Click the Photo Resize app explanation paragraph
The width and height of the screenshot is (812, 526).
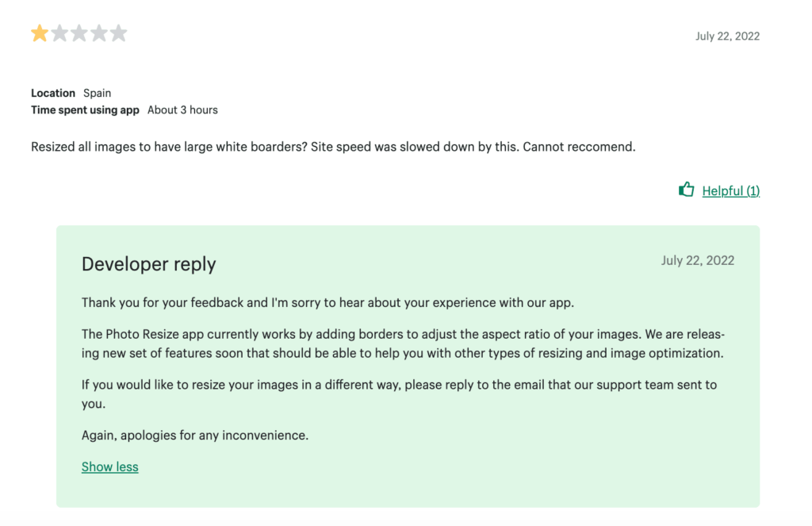coord(403,344)
